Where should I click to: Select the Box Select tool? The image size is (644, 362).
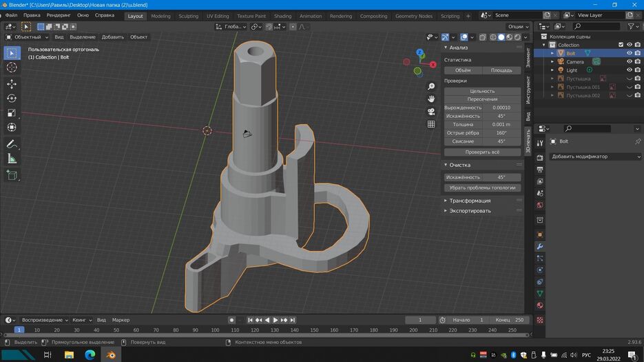tap(12, 53)
